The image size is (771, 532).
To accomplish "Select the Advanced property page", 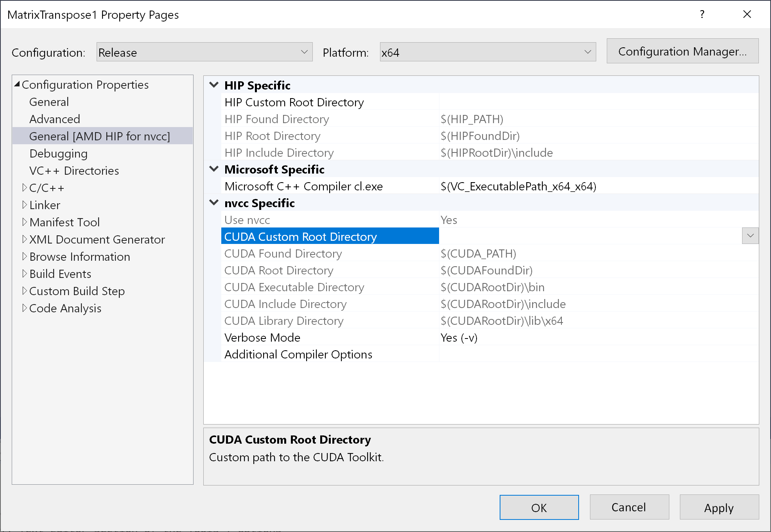I will click(x=55, y=119).
